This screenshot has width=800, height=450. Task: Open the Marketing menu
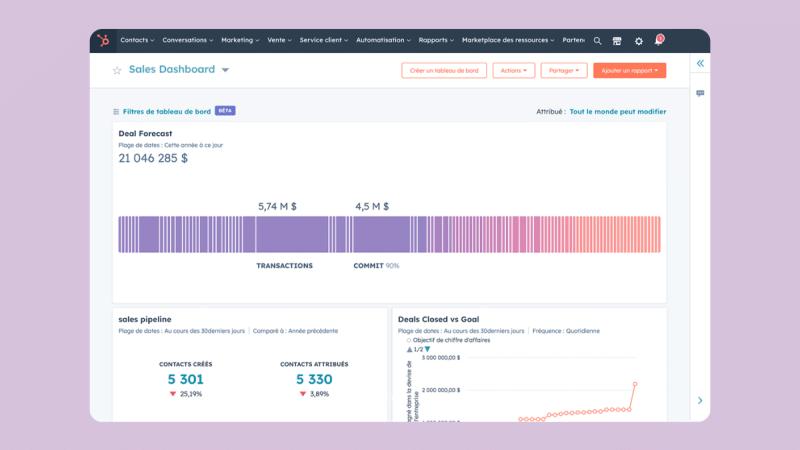240,40
